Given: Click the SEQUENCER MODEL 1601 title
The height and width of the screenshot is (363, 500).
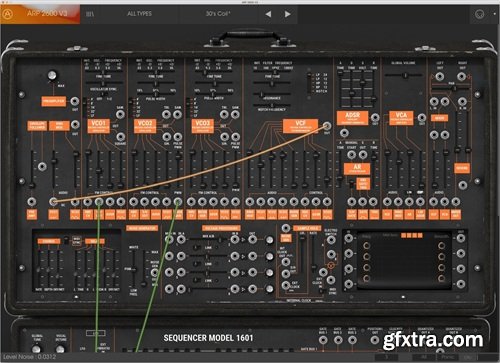Looking at the screenshot, I should [208, 338].
